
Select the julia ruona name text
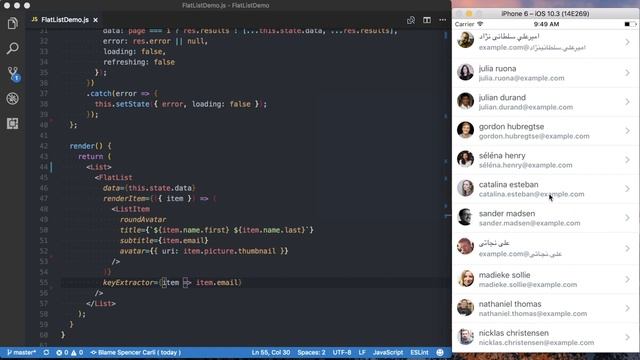pyautogui.click(x=498, y=69)
